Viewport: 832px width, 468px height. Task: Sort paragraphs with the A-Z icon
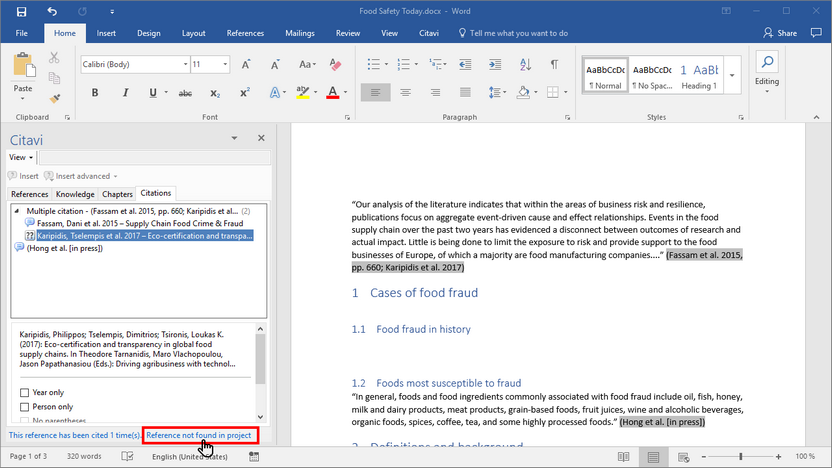pos(525,65)
